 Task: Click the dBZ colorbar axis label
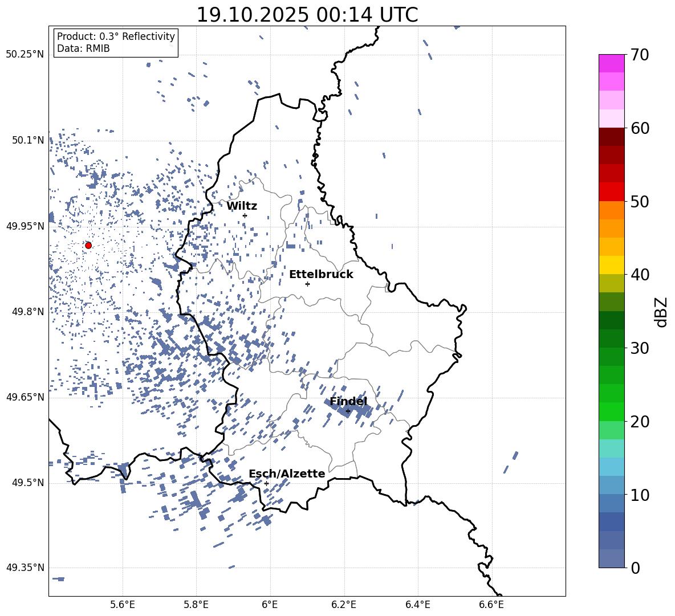coord(661,312)
